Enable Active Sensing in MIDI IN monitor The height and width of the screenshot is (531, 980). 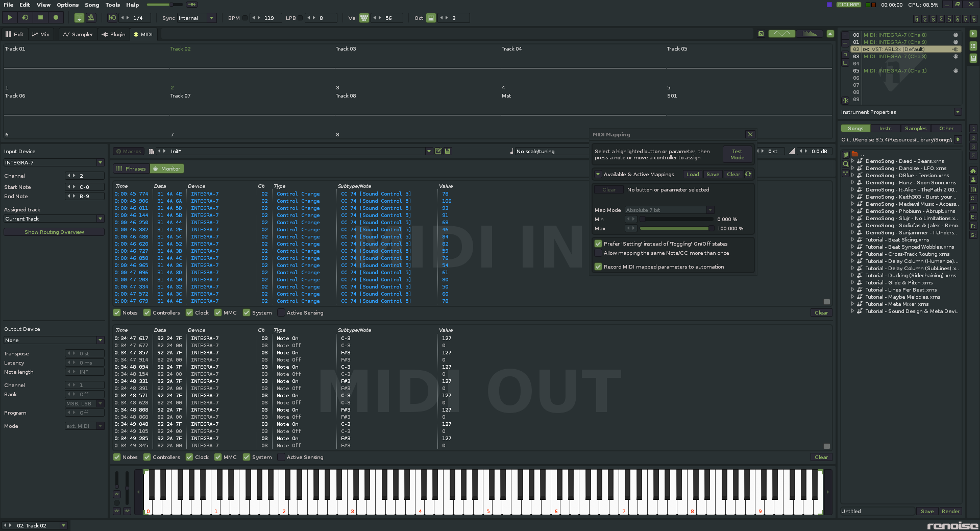click(281, 312)
